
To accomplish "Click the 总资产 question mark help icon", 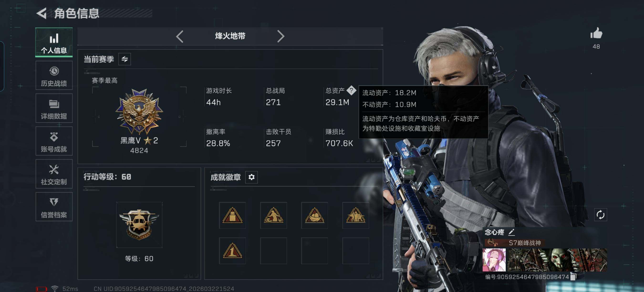I will (x=351, y=90).
